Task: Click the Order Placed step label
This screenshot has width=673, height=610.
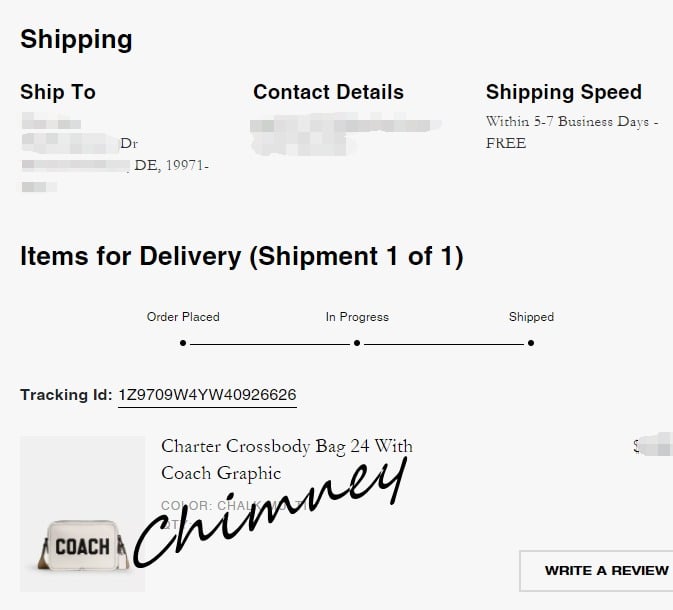Action: coord(183,317)
